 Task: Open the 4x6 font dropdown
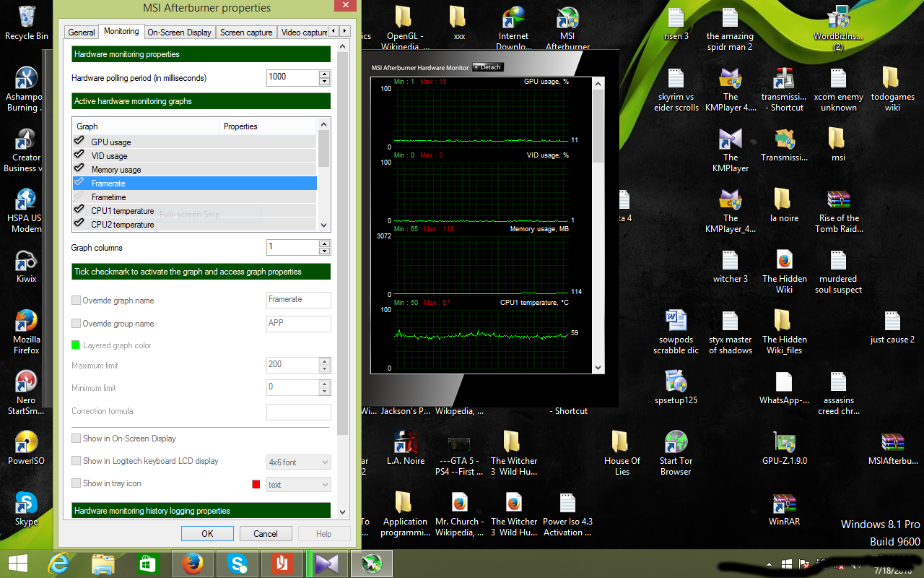[x=299, y=462]
